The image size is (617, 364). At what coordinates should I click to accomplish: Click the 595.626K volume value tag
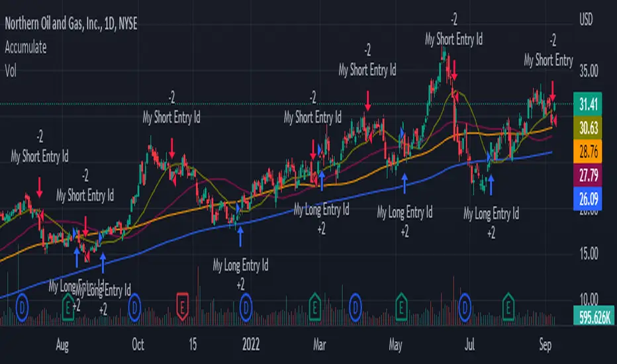[x=594, y=316]
